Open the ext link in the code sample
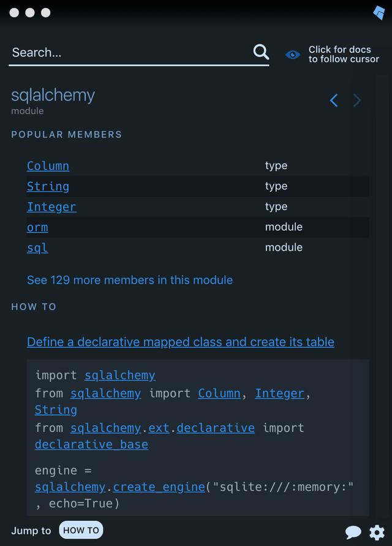The image size is (392, 546). pyautogui.click(x=159, y=428)
